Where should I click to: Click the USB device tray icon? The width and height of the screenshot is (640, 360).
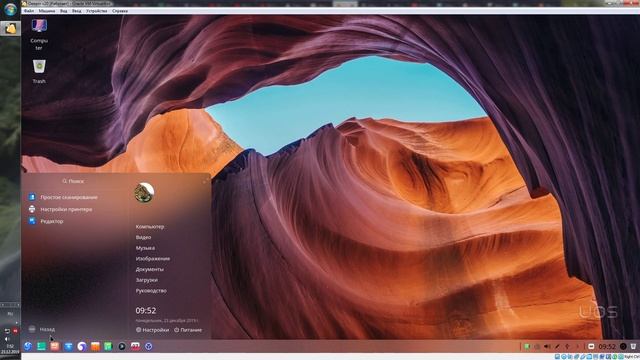(x=567, y=347)
